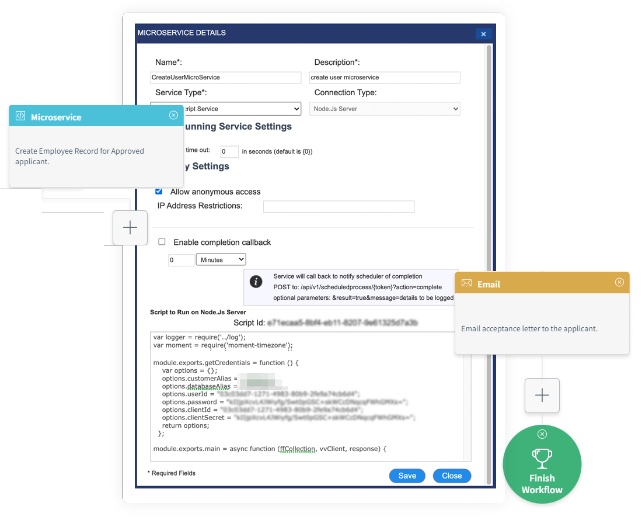Click the Script Id value text
The height and width of the screenshot is (520, 642).
tap(342, 323)
